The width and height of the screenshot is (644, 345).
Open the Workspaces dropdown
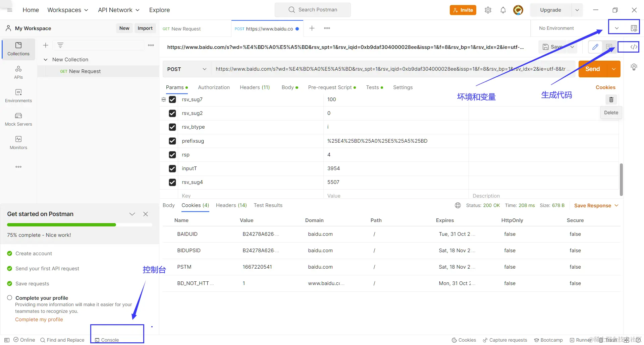coord(68,10)
